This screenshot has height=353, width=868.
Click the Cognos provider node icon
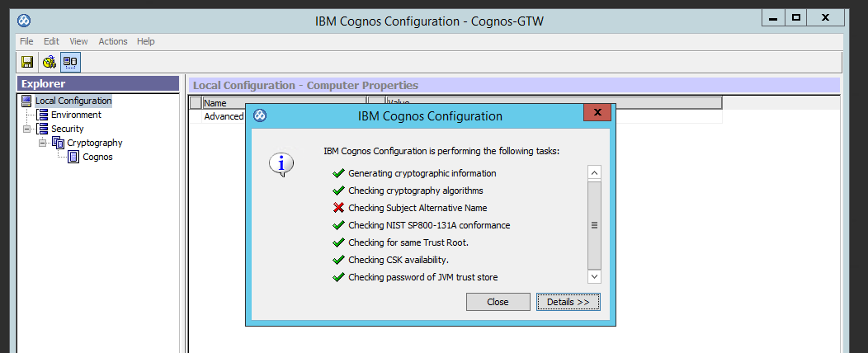pos(73,158)
